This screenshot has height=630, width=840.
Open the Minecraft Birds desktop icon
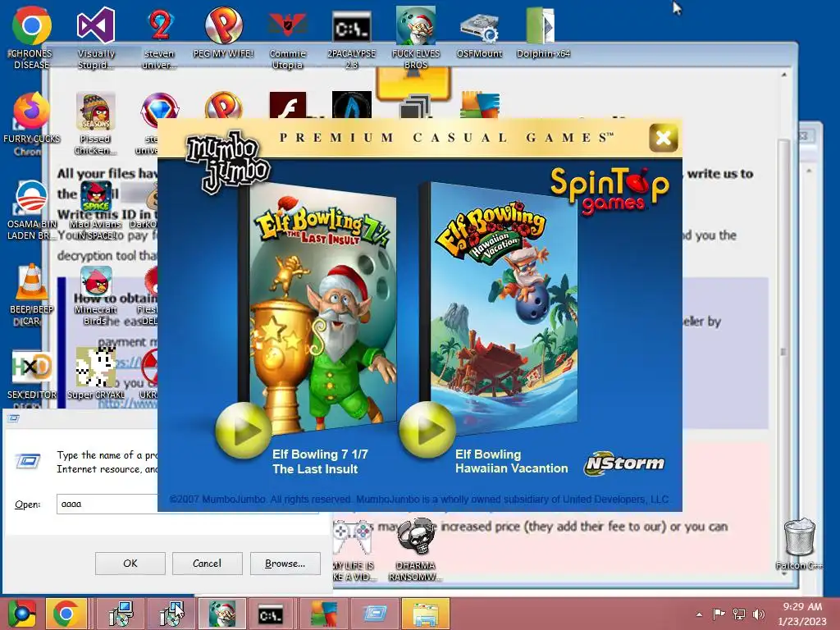95,282
